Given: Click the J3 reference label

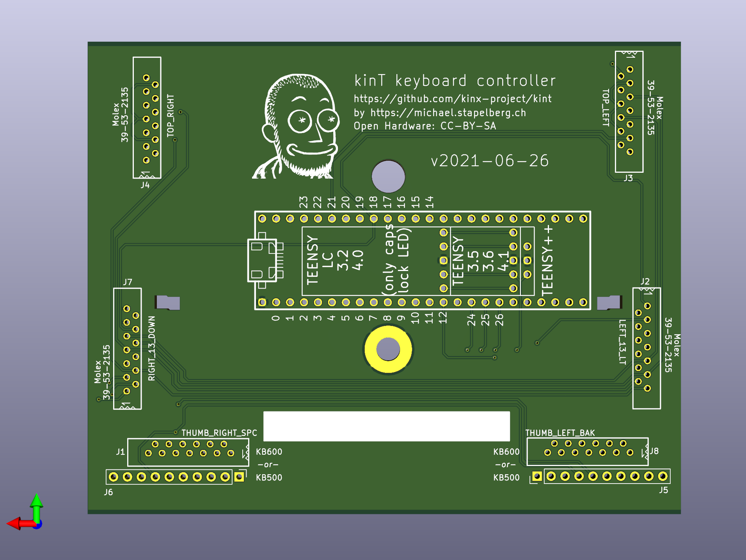Looking at the screenshot, I should (x=628, y=178).
